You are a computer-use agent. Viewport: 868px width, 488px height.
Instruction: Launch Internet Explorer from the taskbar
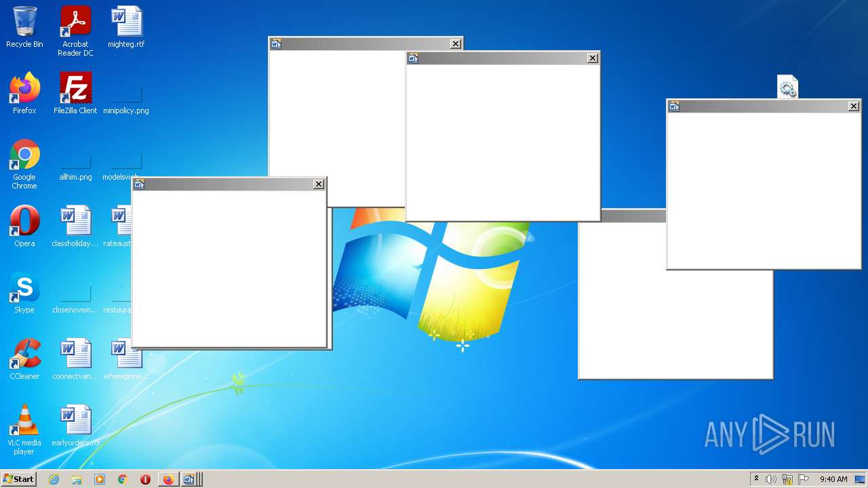coord(54,479)
